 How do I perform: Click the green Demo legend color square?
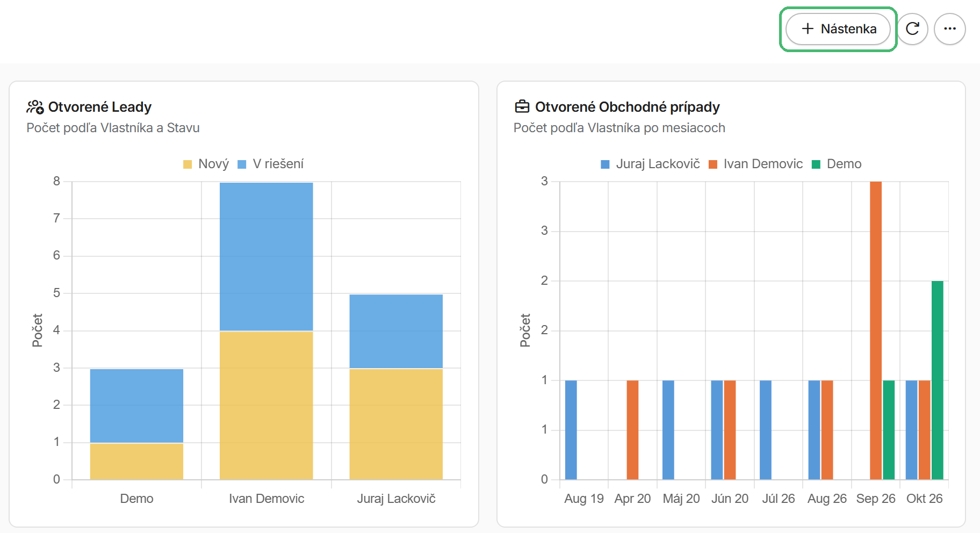816,164
